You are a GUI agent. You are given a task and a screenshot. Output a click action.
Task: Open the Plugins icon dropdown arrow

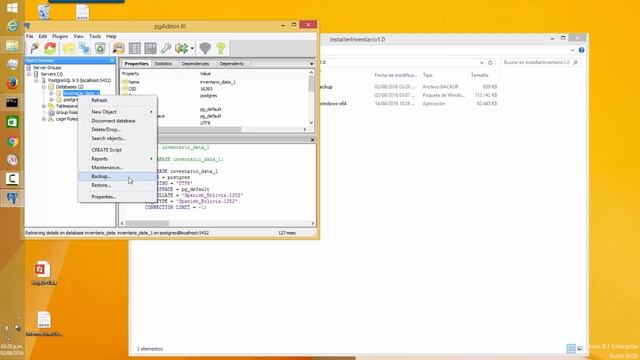(192, 49)
